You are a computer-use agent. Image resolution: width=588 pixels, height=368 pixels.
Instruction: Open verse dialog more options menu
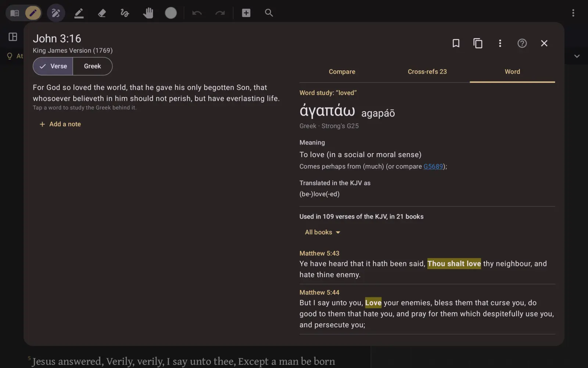(500, 43)
